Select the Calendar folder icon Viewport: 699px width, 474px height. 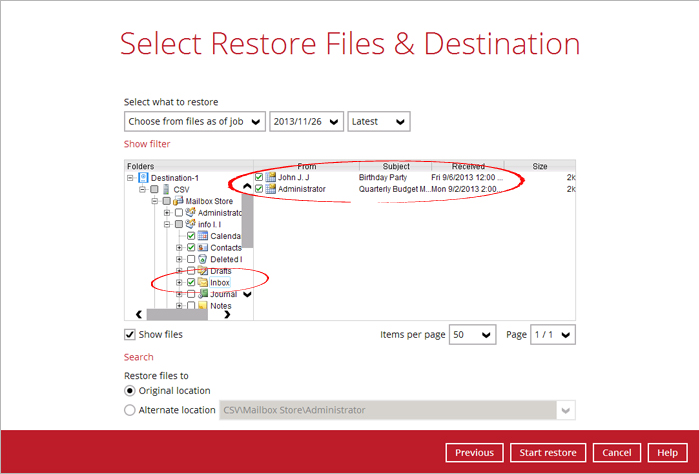tap(203, 236)
